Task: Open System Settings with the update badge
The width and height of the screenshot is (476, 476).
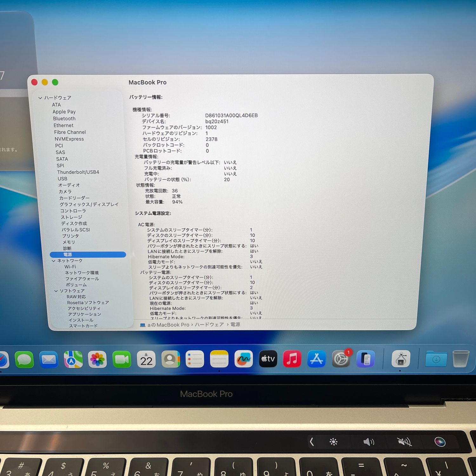Action: pyautogui.click(x=341, y=359)
